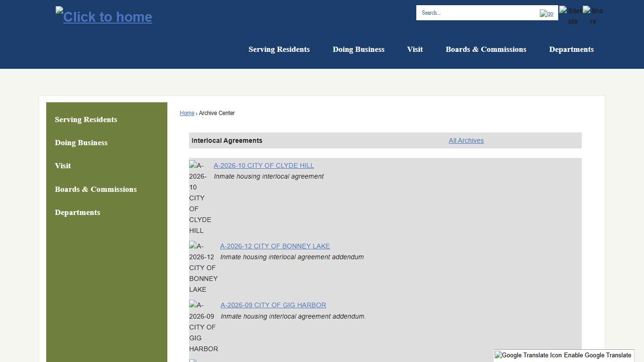Open the All Archives link

466,140
